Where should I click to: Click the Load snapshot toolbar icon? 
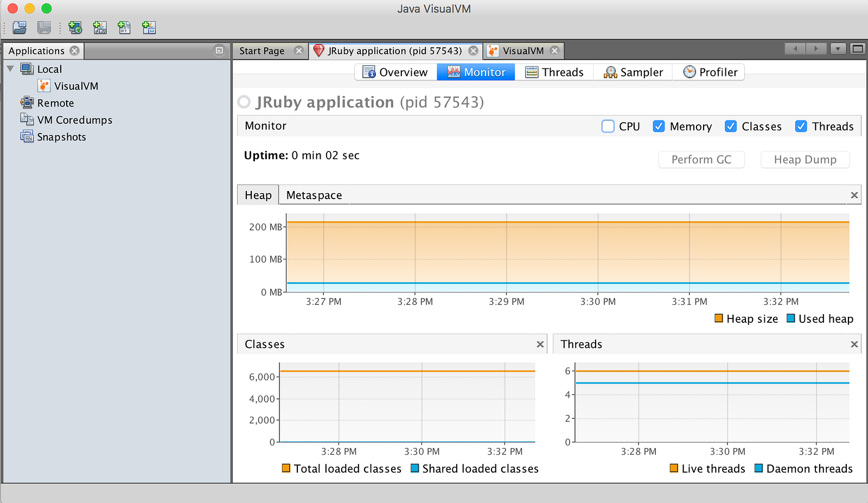tap(20, 27)
